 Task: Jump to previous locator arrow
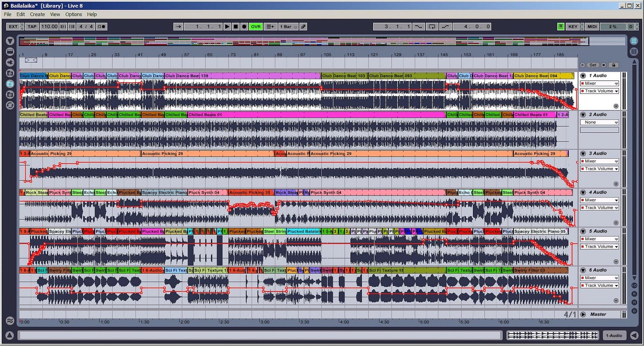click(x=583, y=65)
